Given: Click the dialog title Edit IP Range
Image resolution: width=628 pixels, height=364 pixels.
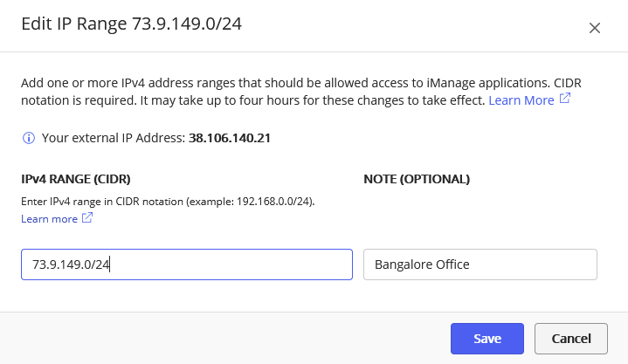Looking at the screenshot, I should click(131, 24).
